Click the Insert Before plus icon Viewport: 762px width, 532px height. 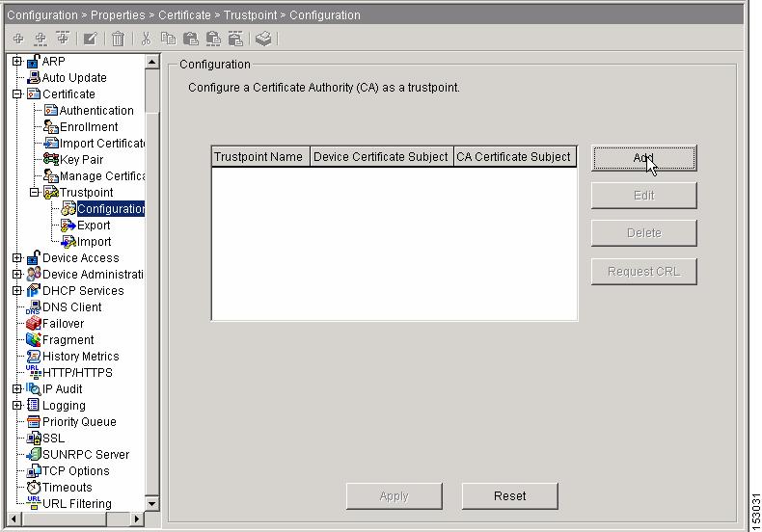pyautogui.click(x=41, y=39)
